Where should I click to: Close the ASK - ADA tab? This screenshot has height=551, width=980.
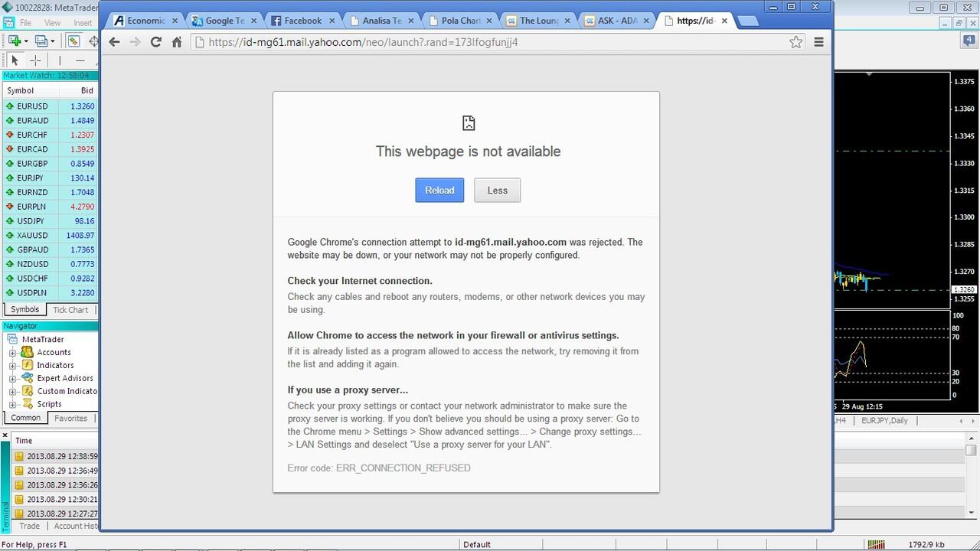645,21
